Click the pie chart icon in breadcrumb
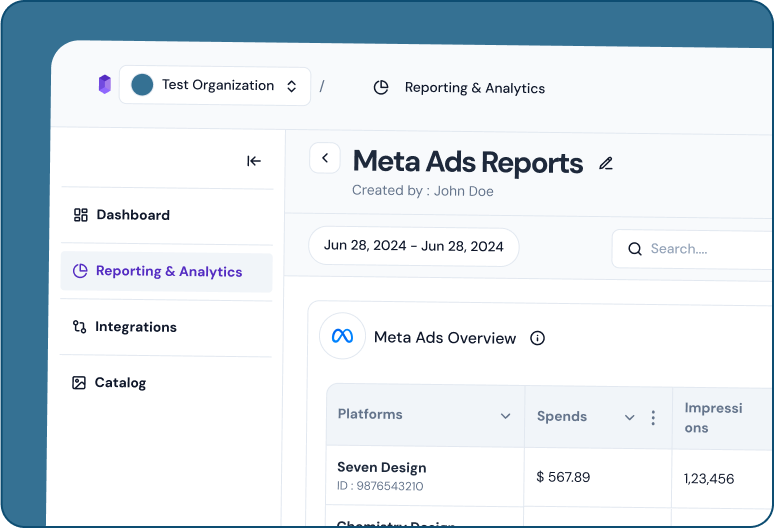This screenshot has width=774, height=528. (381, 87)
